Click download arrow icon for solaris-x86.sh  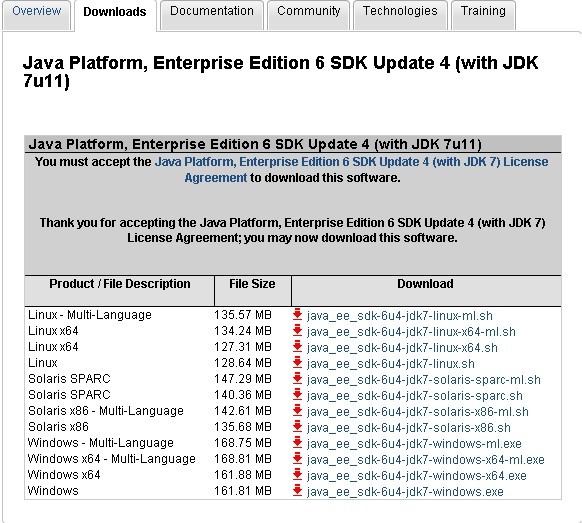point(297,426)
